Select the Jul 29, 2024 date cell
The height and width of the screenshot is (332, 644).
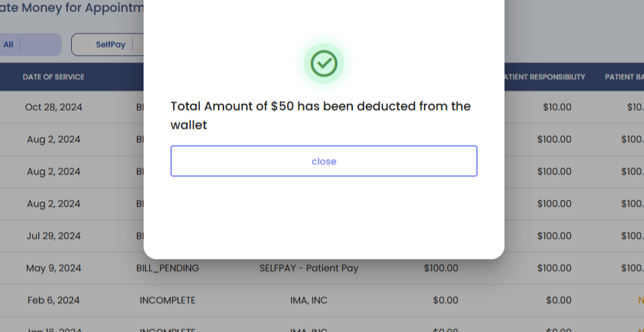click(54, 236)
